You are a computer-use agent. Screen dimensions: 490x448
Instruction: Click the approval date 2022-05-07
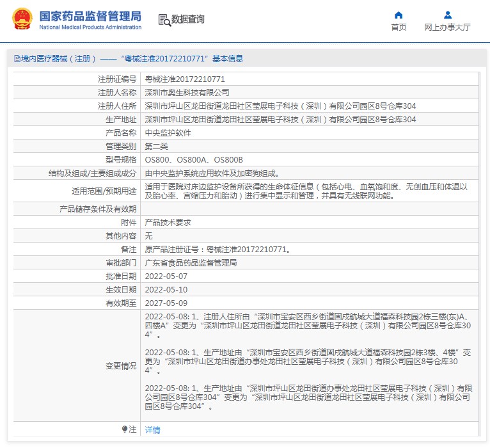click(x=166, y=276)
